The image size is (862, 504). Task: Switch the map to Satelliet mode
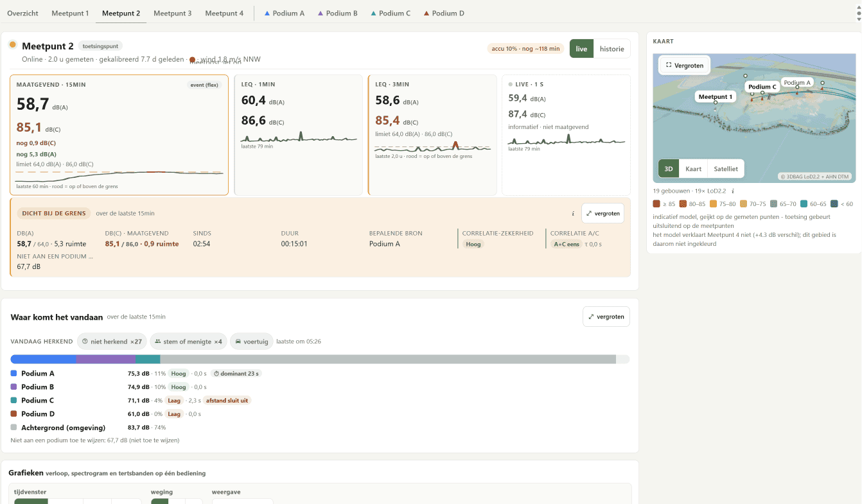[x=726, y=169]
